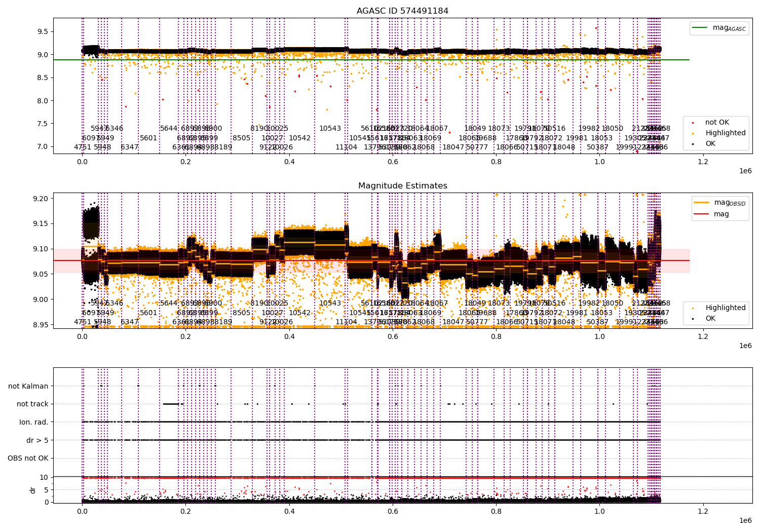Click the '1.2' x-tick under the top plot
The height and width of the screenshot is (532, 760).
(x=703, y=162)
